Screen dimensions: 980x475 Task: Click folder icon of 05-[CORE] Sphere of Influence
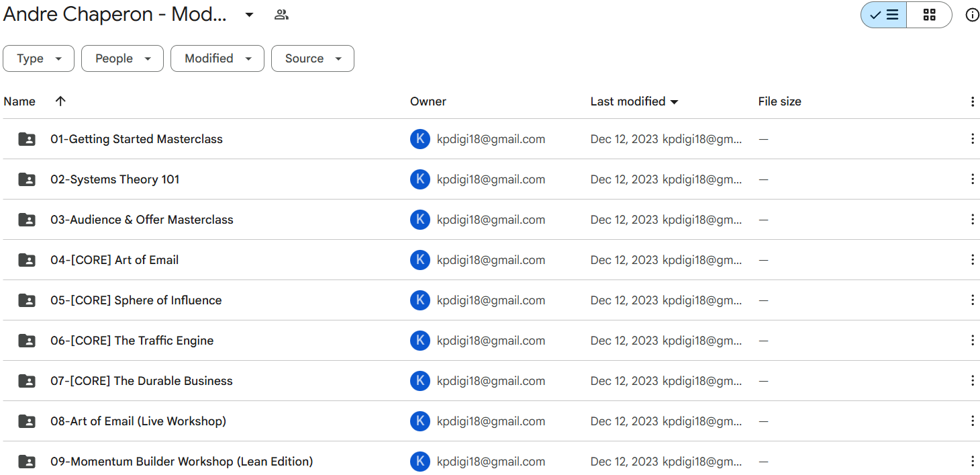[x=27, y=300]
